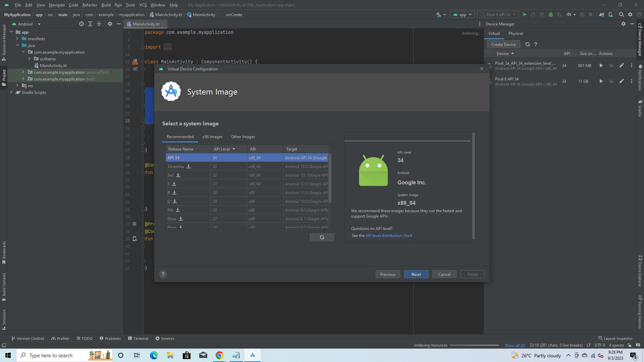The height and width of the screenshot is (362, 644).
Task: Open API level distribution chart link
Action: (389, 236)
